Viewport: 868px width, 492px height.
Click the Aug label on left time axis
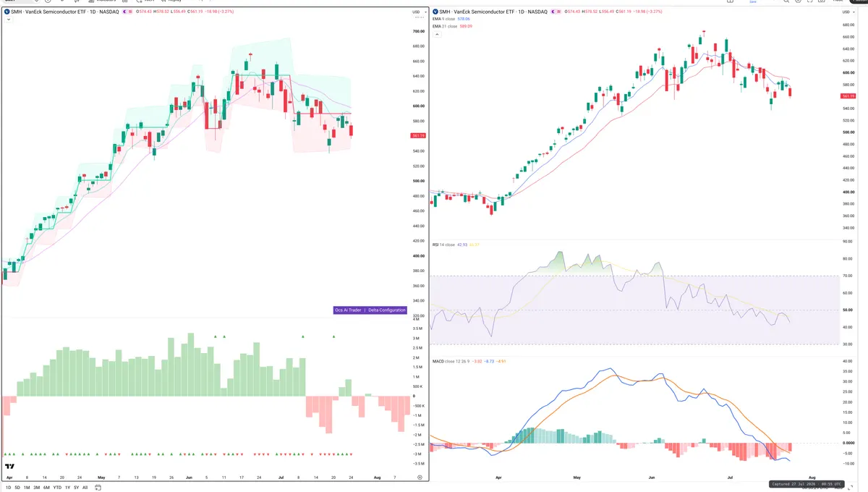coord(378,478)
